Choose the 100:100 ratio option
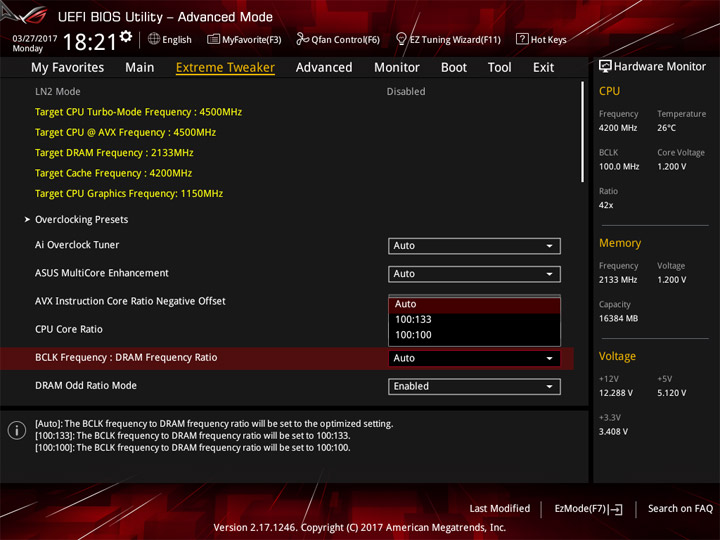The width and height of the screenshot is (720, 540). (474, 335)
